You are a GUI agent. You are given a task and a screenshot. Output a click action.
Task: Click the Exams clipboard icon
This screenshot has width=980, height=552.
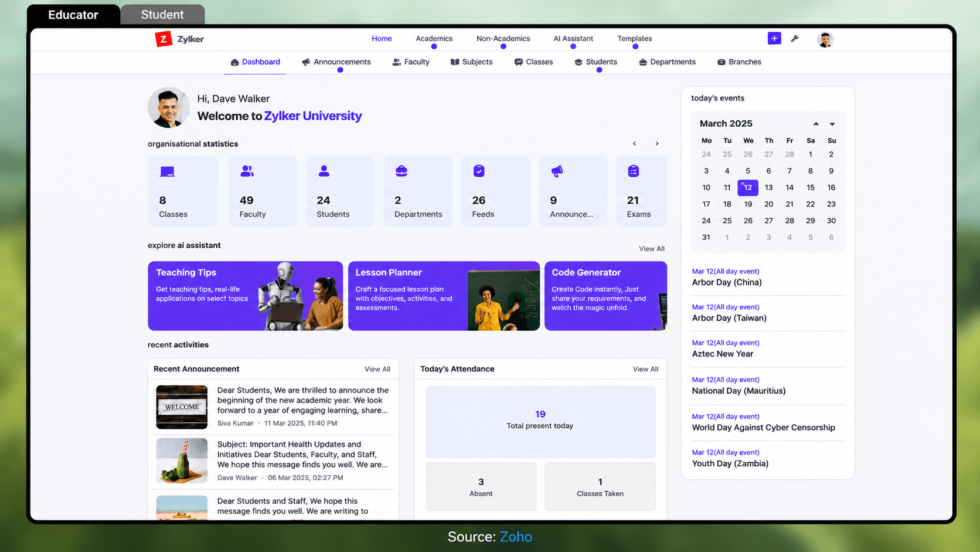click(x=634, y=171)
